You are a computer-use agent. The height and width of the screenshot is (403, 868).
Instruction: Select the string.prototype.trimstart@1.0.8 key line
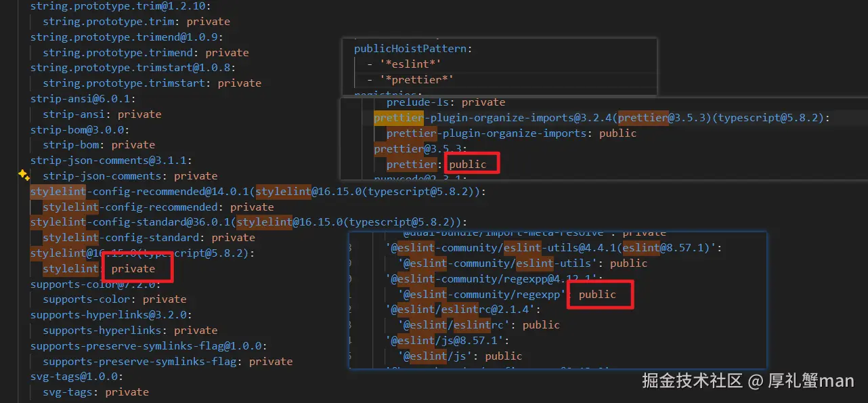(133, 68)
